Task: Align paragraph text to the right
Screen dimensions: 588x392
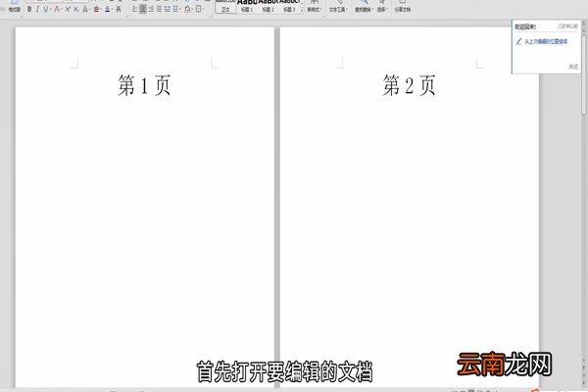Action: [151, 9]
